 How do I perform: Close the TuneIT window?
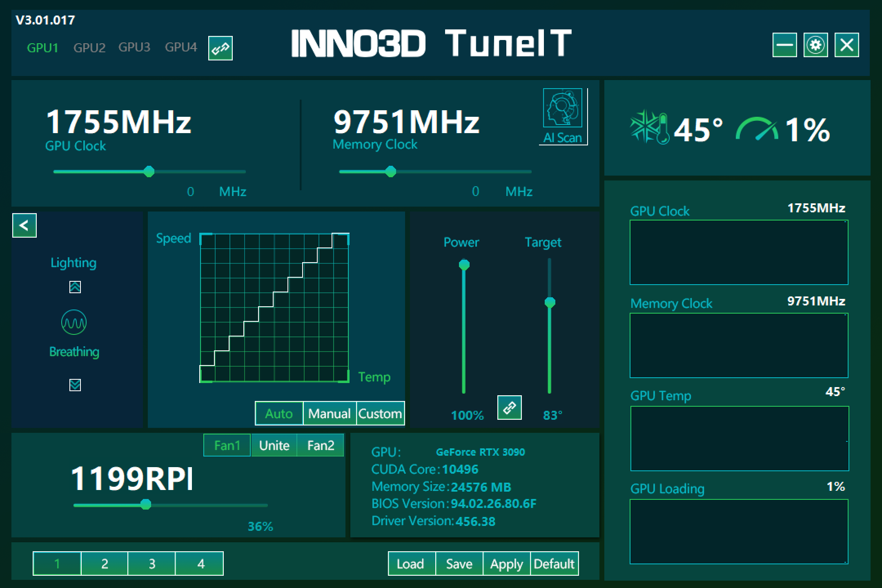pos(846,45)
